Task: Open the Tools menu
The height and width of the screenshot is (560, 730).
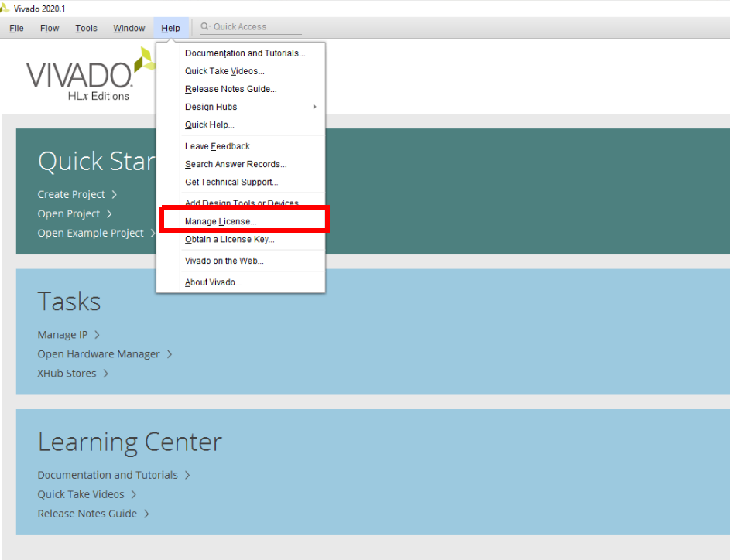Action: (86, 29)
